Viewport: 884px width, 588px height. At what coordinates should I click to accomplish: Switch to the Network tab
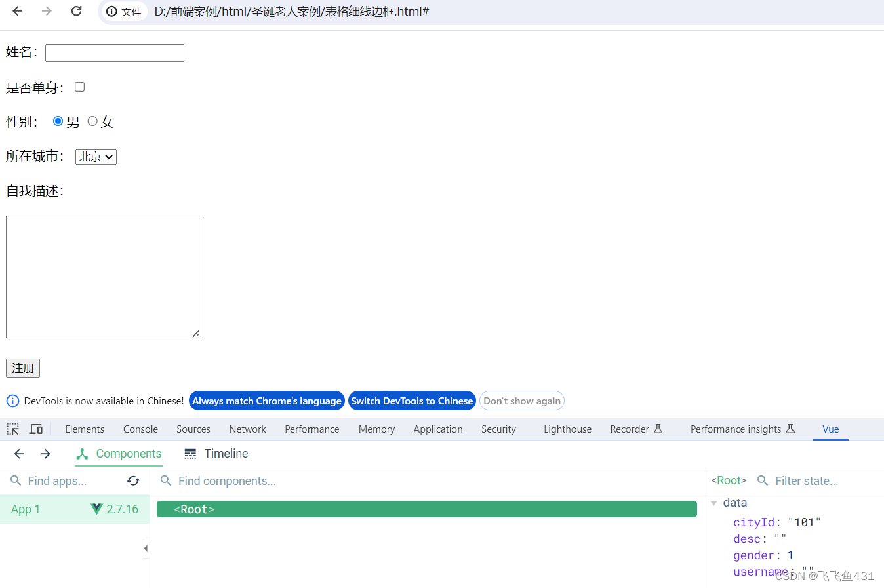coord(247,429)
